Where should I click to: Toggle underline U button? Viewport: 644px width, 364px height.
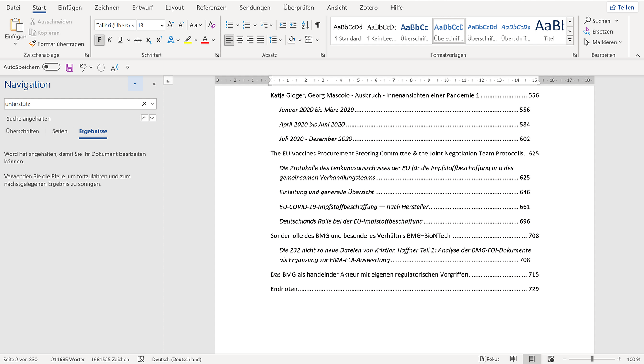coord(120,40)
